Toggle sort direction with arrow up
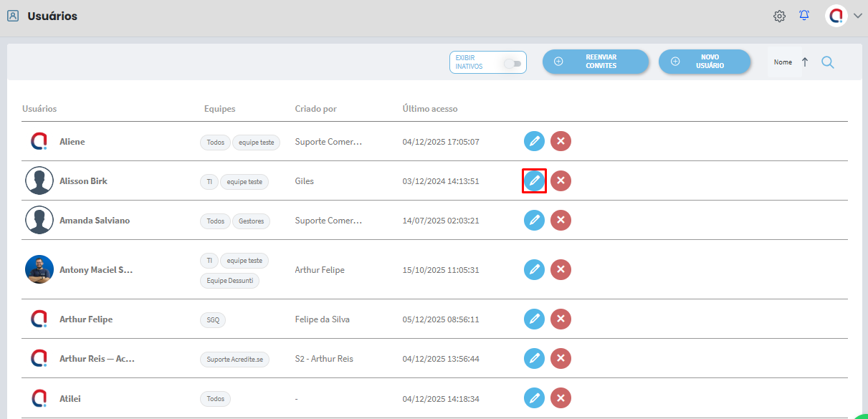 [805, 62]
